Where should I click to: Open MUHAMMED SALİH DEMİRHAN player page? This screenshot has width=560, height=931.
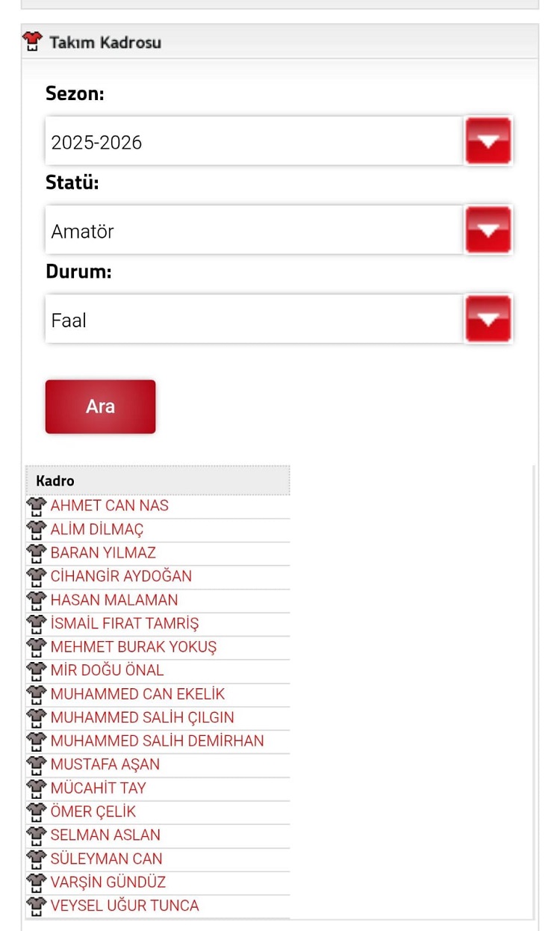157,741
